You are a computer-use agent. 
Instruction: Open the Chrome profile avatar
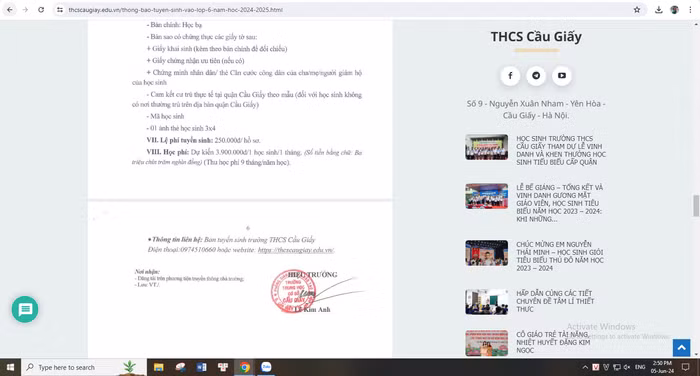pos(674,9)
